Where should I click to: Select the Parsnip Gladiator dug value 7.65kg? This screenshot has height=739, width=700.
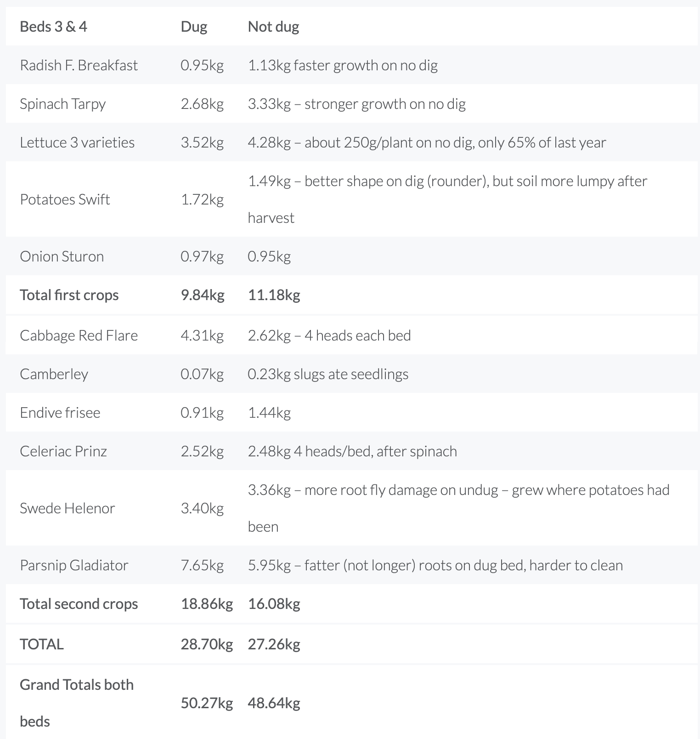(202, 565)
